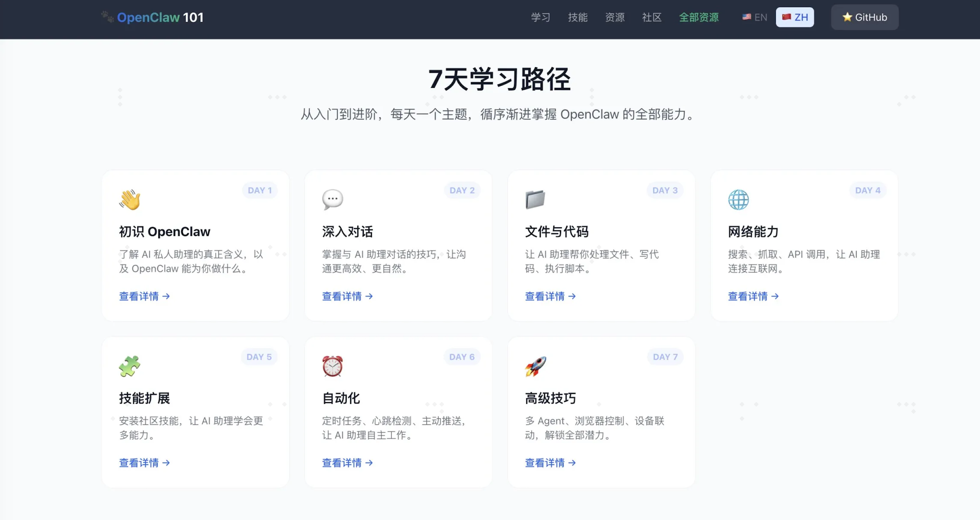
Task: Open 查看详情 link under 网络能力
Action: (x=753, y=296)
